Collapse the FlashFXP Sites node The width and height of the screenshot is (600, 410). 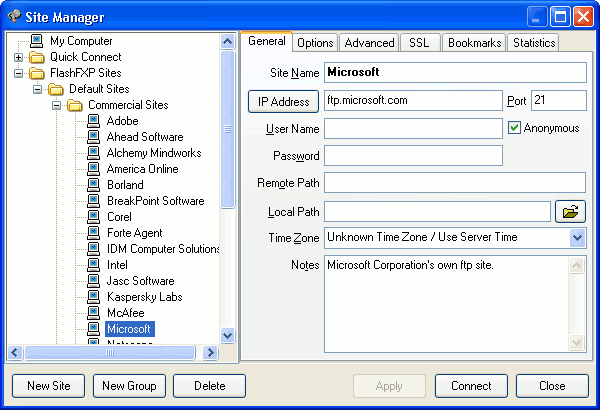18,73
